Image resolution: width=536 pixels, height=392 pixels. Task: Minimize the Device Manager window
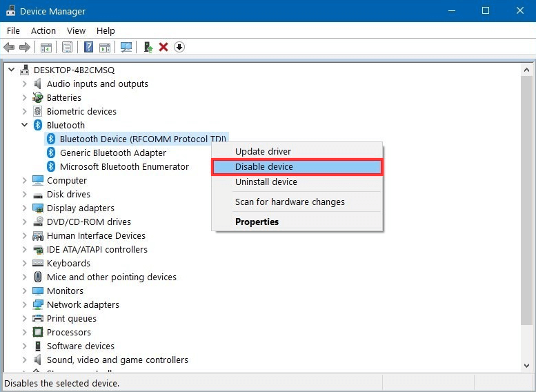point(452,11)
